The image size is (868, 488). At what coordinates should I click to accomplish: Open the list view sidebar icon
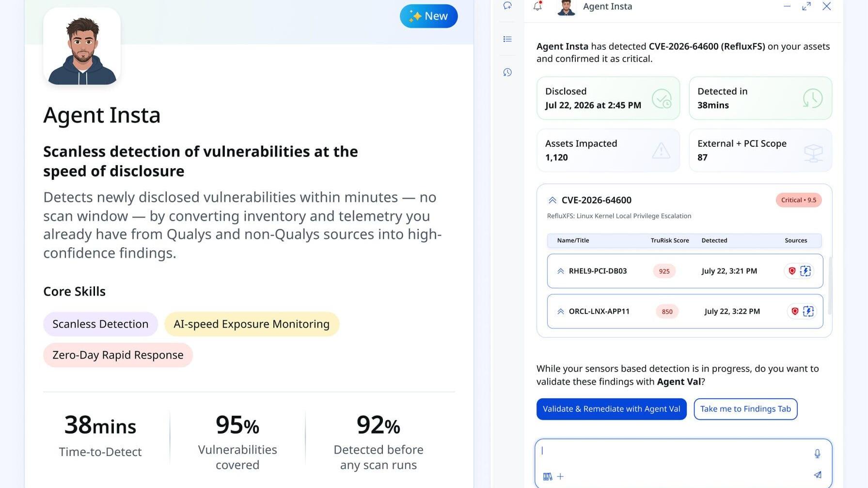pos(507,39)
